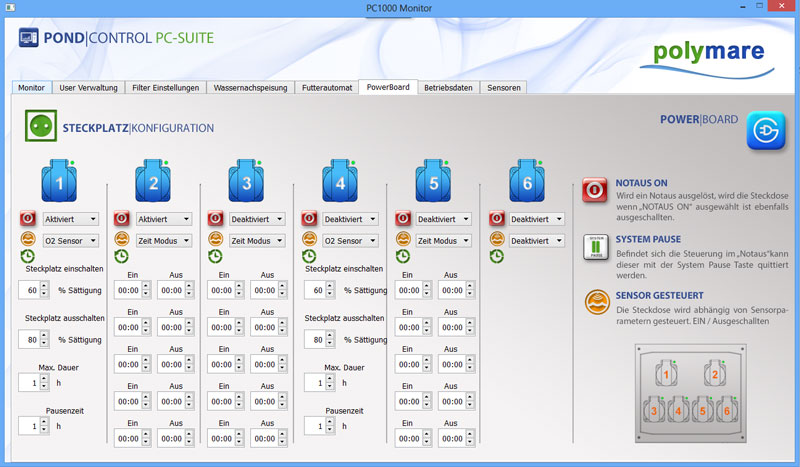Switch to the Filter Einstellungen tab
Viewport: 800px width, 467px height.
tap(167, 88)
